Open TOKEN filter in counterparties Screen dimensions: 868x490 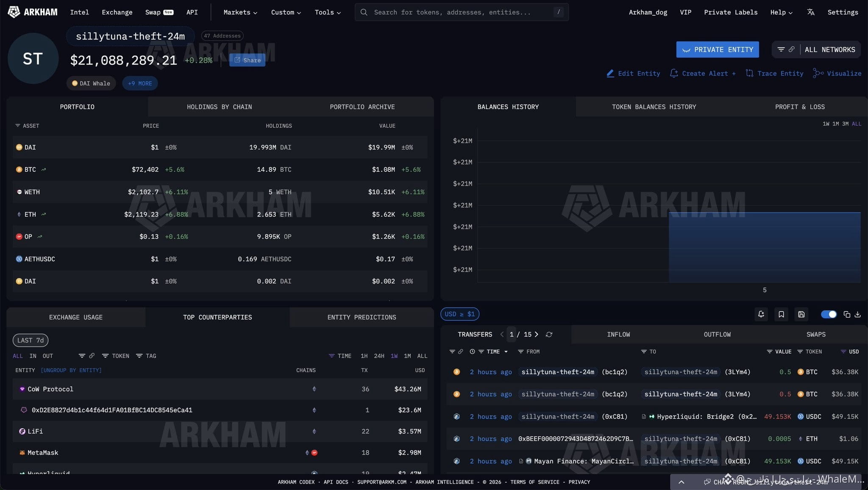pos(116,356)
